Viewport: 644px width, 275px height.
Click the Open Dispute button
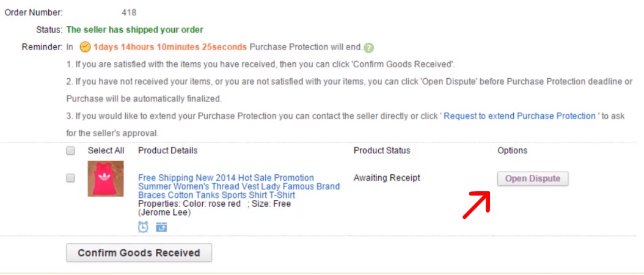(533, 179)
